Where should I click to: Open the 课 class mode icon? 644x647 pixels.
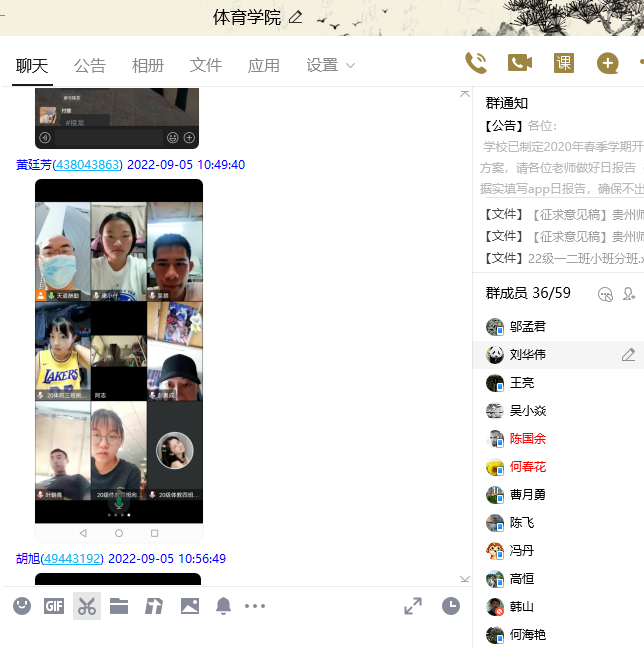click(564, 63)
